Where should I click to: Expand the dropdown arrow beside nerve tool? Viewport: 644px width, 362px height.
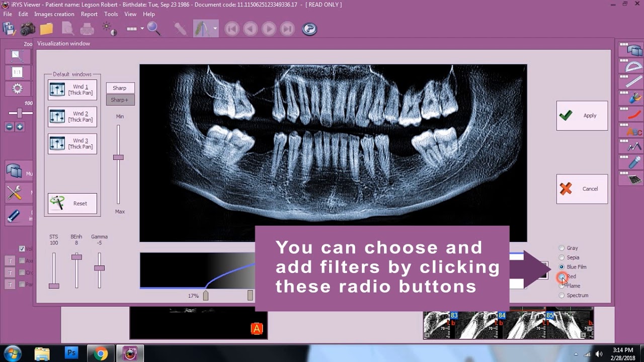[x=215, y=29]
